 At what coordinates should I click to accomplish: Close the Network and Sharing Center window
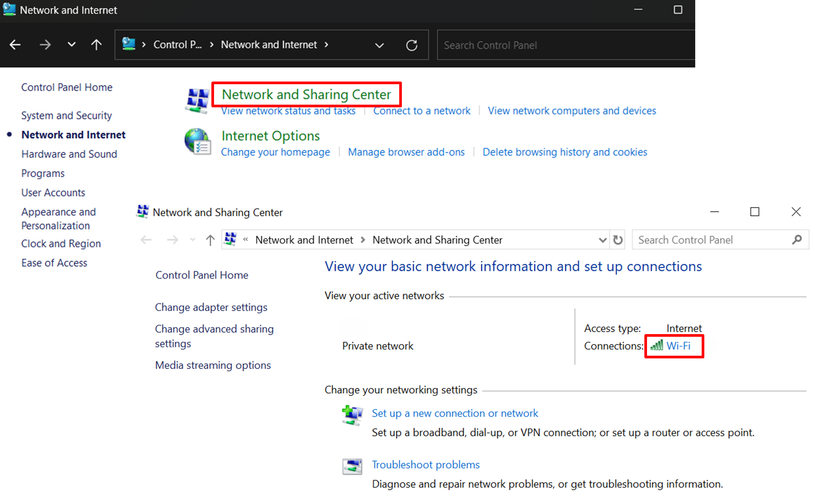click(x=796, y=212)
